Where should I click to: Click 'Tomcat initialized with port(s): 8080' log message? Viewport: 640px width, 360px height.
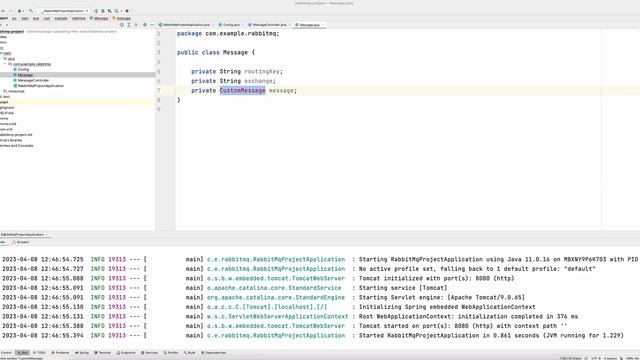[436, 278]
